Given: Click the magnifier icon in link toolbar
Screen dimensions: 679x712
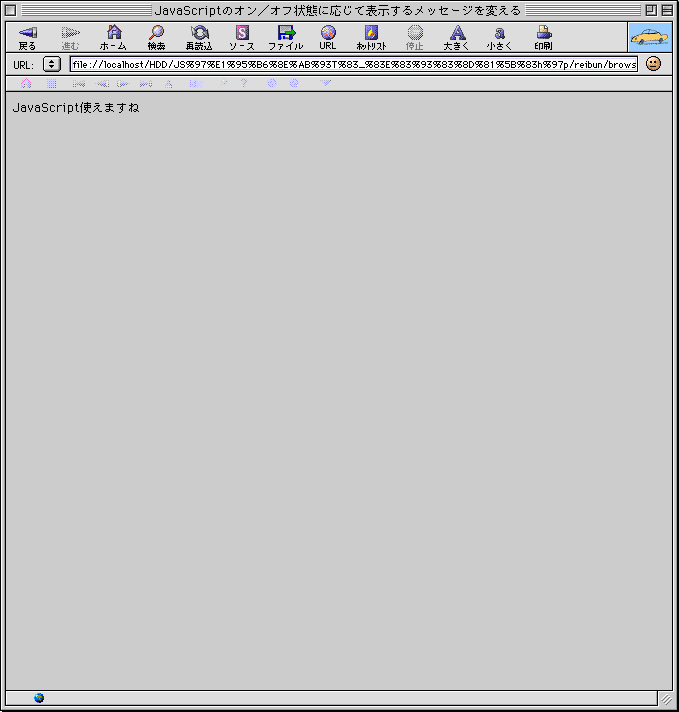Looking at the screenshot, I should click(x=223, y=84).
